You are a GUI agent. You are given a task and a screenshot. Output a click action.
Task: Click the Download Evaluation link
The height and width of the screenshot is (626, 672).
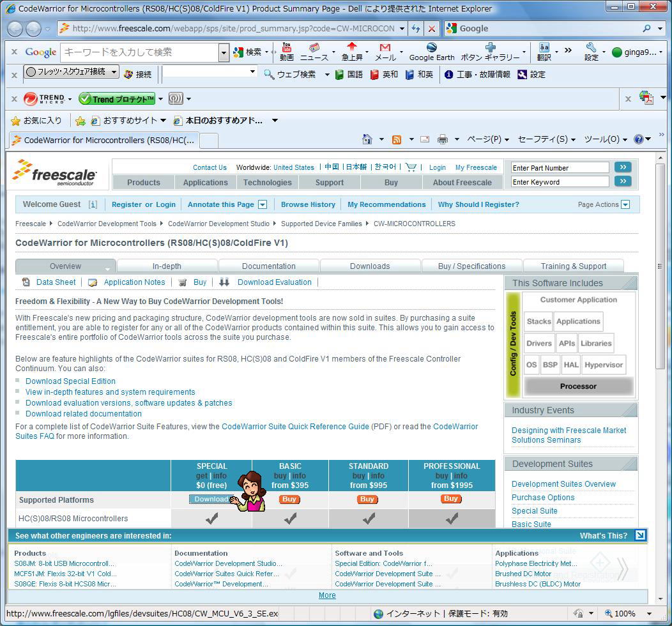point(274,282)
